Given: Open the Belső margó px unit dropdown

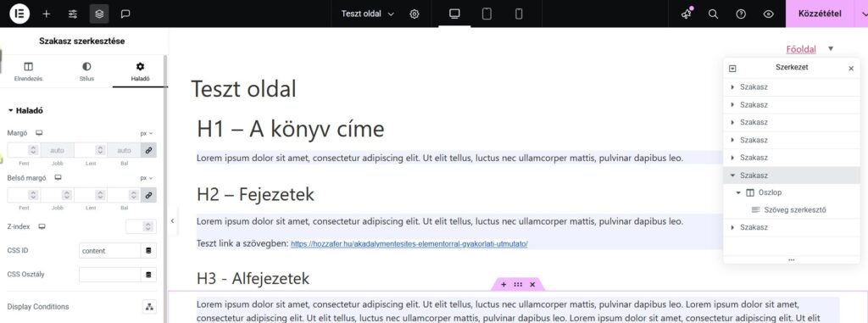Looking at the screenshot, I should click(x=146, y=178).
